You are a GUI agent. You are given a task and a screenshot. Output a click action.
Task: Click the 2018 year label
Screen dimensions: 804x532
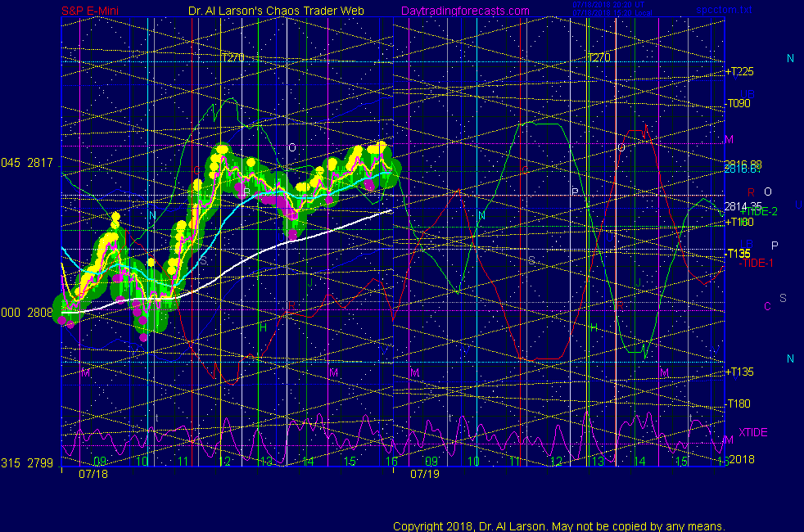tap(742, 458)
